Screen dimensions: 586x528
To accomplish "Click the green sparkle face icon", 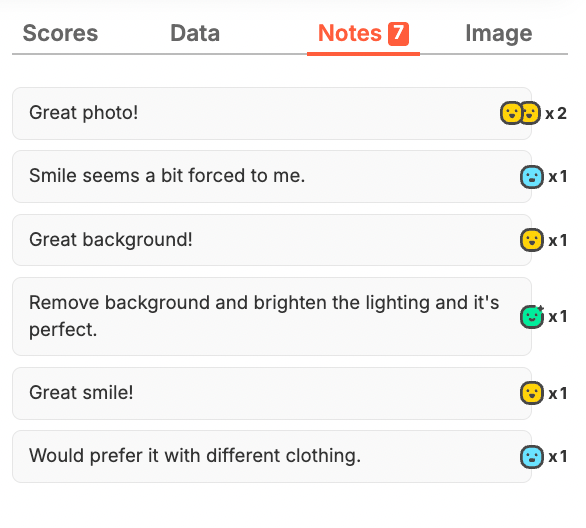I will [x=532, y=317].
